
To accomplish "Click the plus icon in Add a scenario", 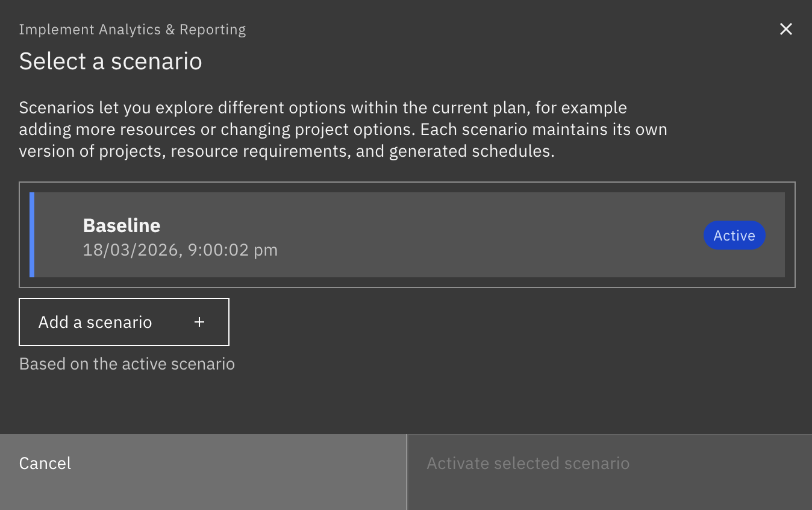I will [199, 323].
